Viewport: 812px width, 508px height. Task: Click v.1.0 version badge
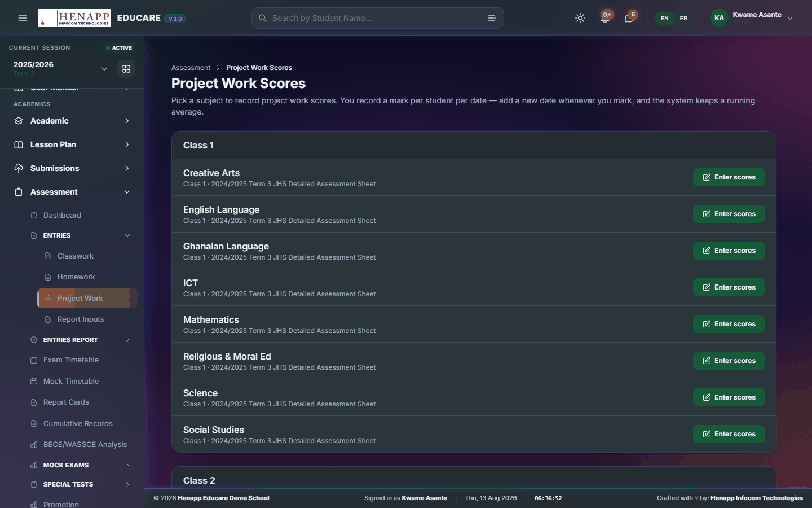175,19
